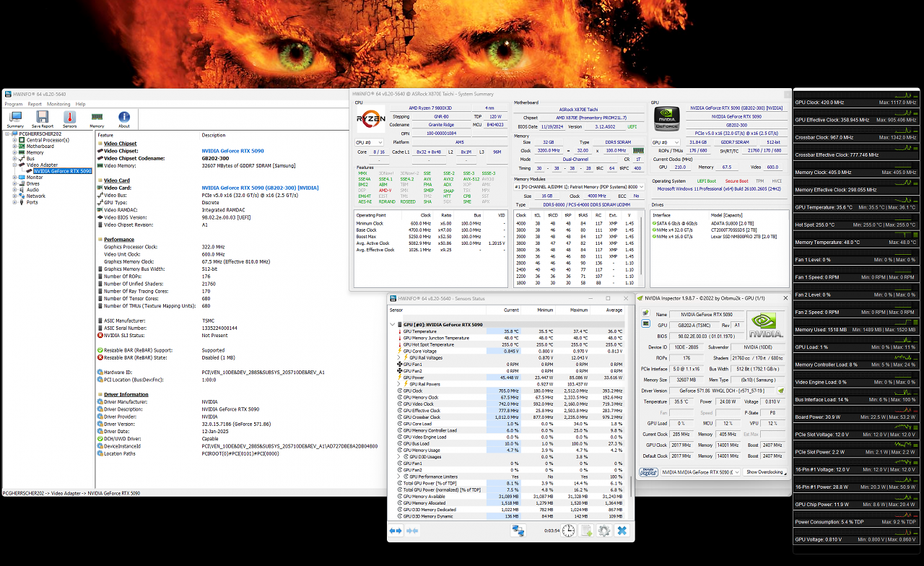Open the Program menu
Viewport: 924px width, 566px height.
pyautogui.click(x=13, y=104)
